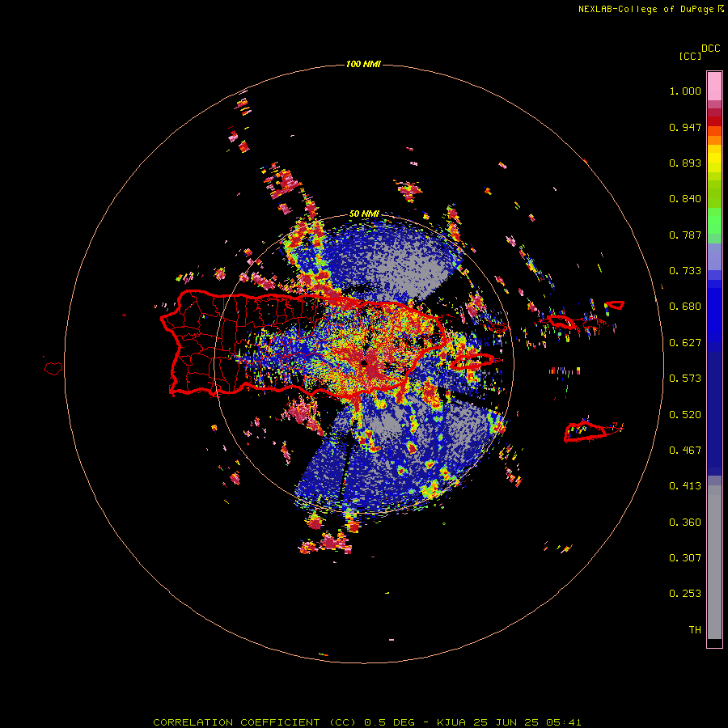Click the TH threshold label

point(695,630)
